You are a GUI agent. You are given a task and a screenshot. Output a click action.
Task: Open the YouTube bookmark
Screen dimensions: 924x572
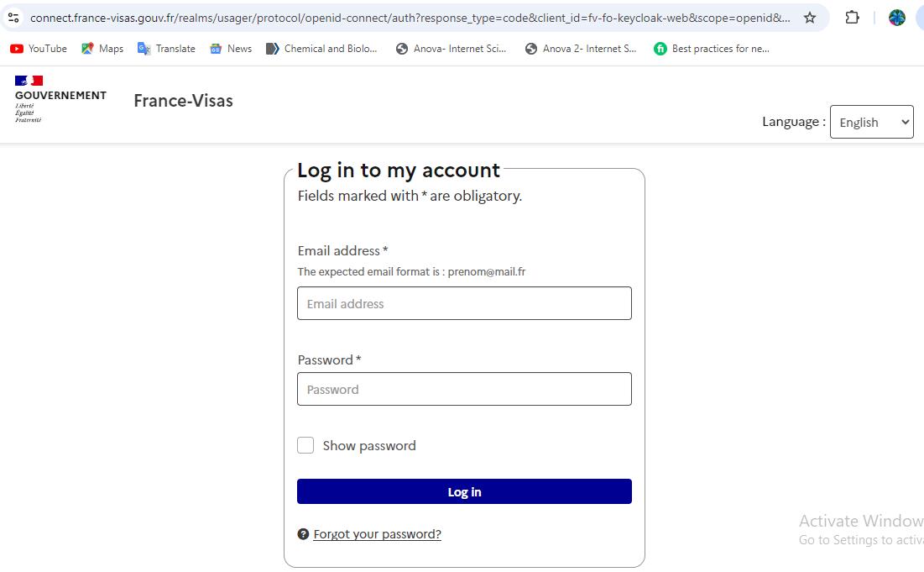(38, 48)
